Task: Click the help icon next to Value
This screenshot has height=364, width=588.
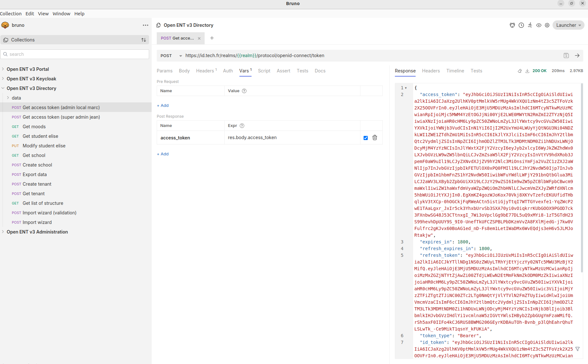Action: (x=244, y=91)
